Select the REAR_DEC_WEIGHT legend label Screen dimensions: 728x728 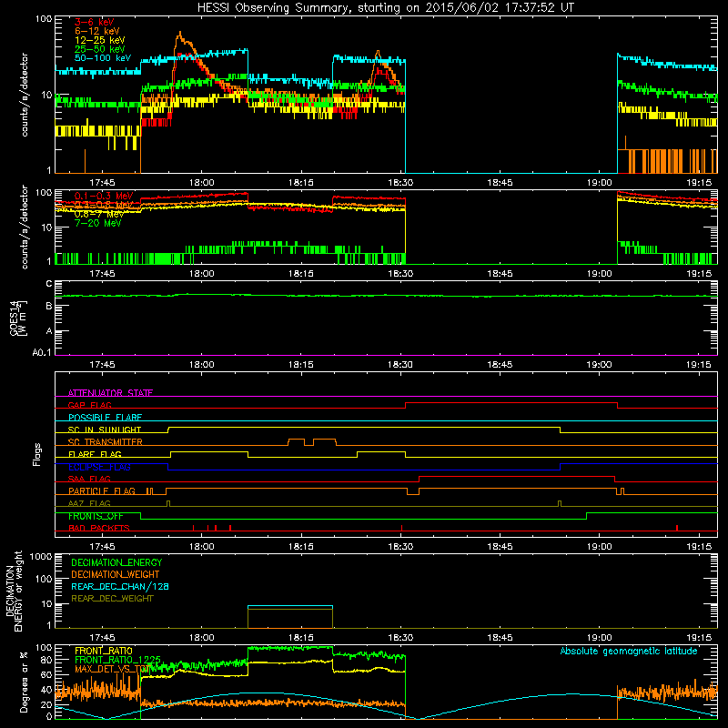click(112, 599)
